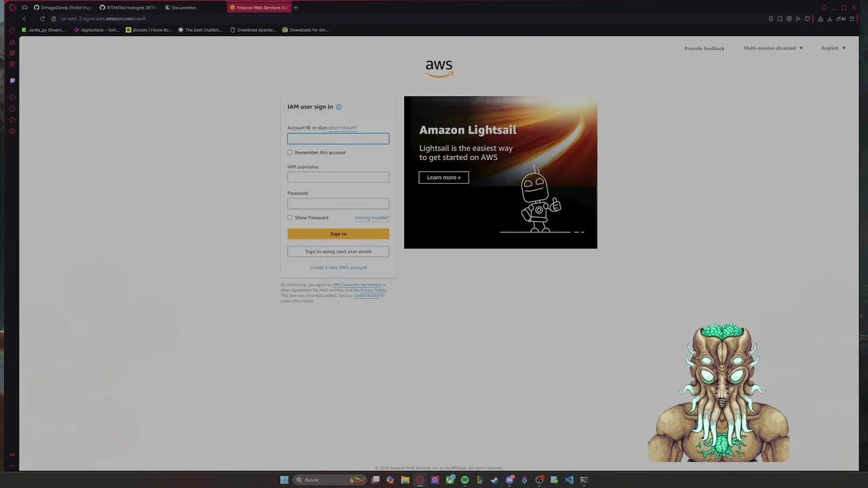Open Spotify from the taskbar
Viewport: 868px width, 488px height.
point(465,480)
